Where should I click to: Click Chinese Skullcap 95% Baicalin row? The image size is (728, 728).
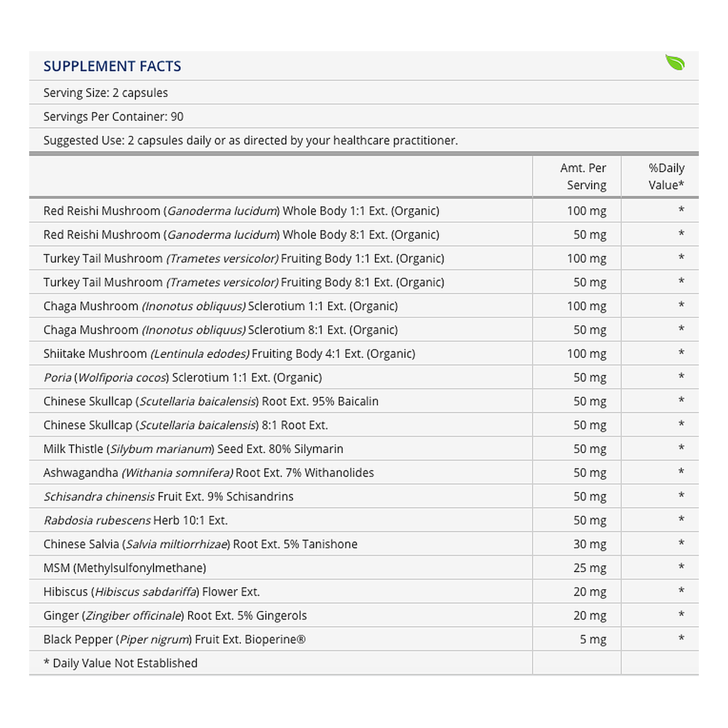tap(364, 401)
